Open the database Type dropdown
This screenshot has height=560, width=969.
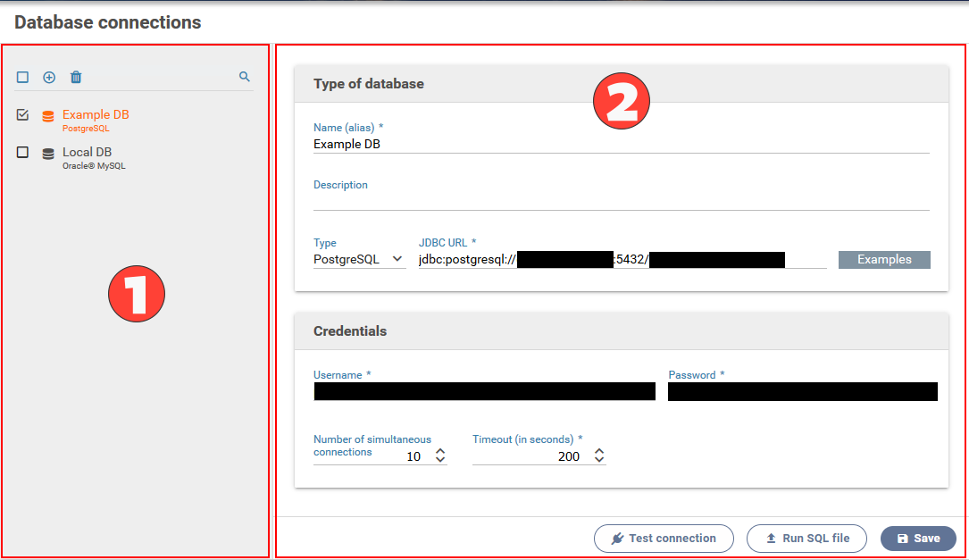pyautogui.click(x=359, y=259)
